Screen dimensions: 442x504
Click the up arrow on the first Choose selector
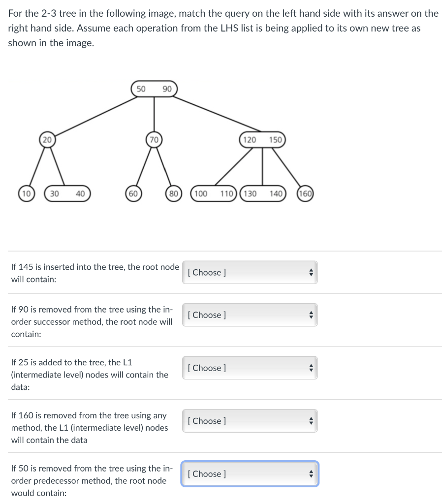pos(311,270)
